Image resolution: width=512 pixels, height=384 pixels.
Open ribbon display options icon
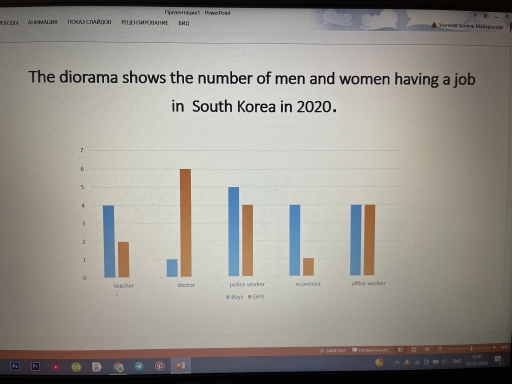point(486,16)
